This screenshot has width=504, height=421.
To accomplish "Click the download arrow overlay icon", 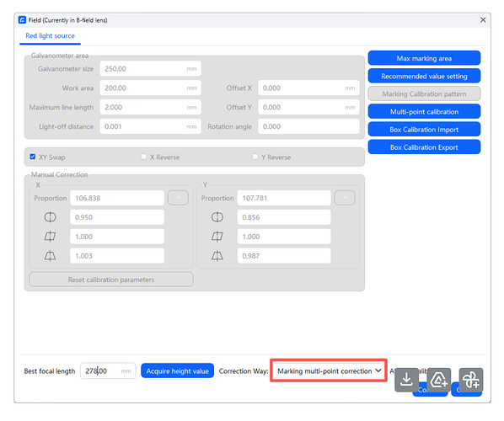I will click(406, 380).
